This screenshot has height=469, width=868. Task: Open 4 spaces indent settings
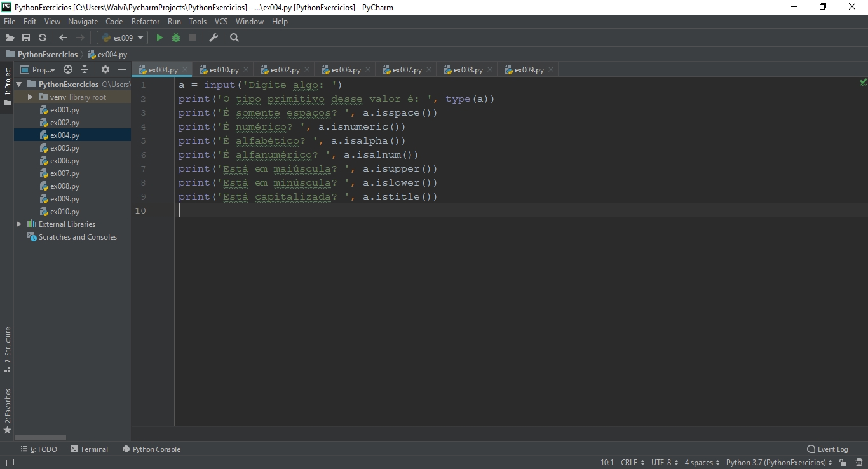(x=702, y=463)
